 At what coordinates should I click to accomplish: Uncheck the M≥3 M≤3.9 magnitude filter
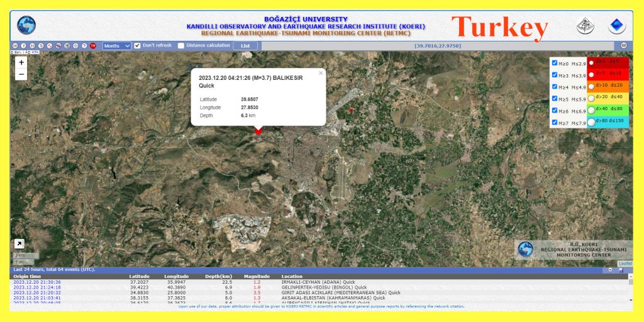click(x=555, y=75)
